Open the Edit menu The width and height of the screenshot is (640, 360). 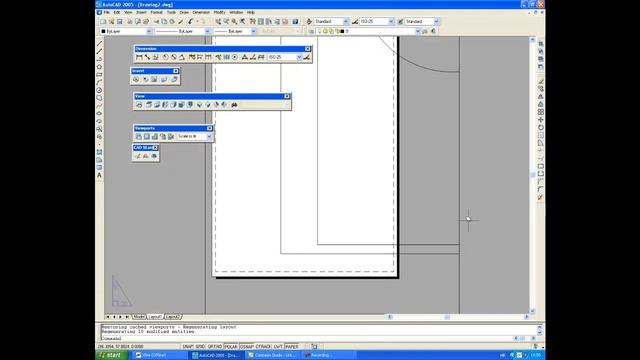[x=117, y=13]
